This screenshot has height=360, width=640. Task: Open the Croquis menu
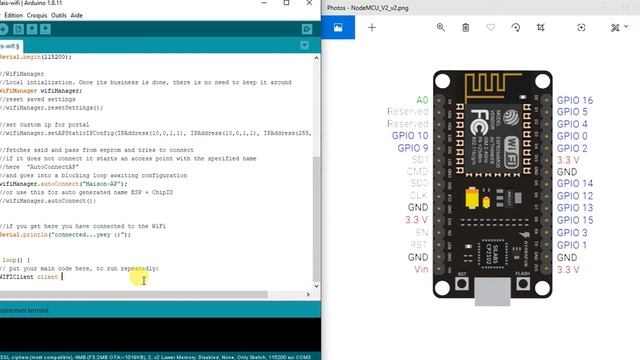point(37,16)
